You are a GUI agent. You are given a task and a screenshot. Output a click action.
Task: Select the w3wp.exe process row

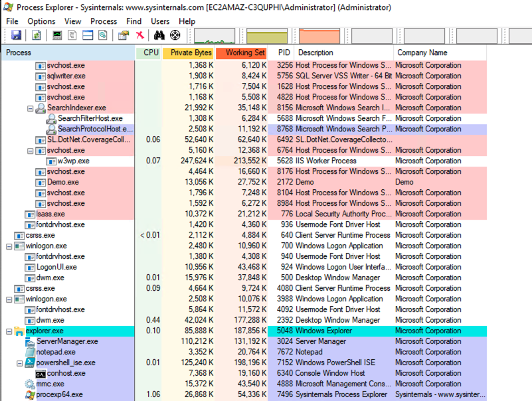click(244, 161)
